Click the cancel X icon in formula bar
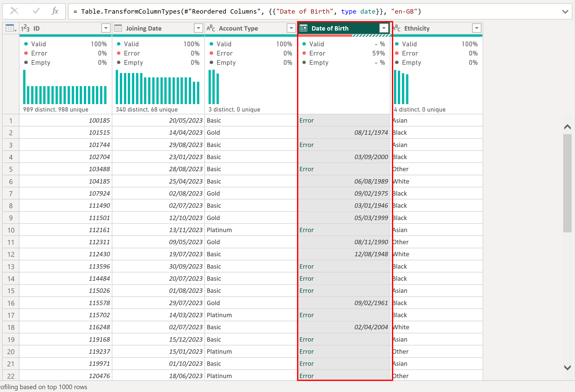The height and width of the screenshot is (392, 575). [x=14, y=11]
